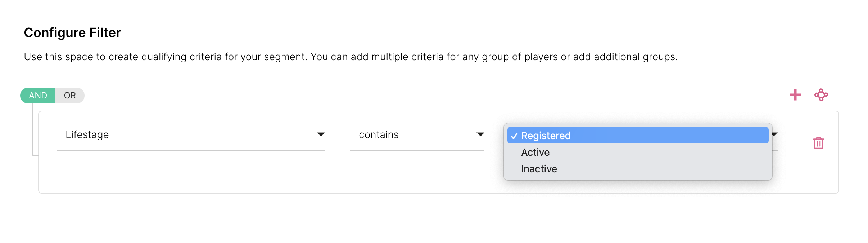Click the connector line below AND toggle
The image size is (868, 243).
click(33, 130)
